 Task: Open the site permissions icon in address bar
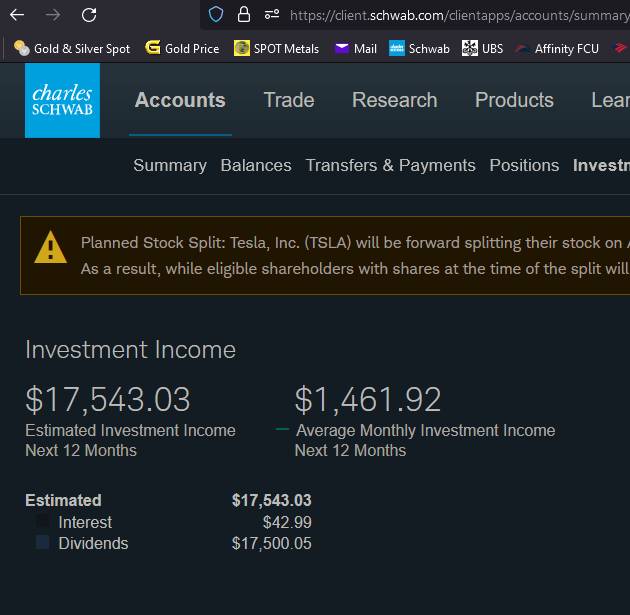271,15
